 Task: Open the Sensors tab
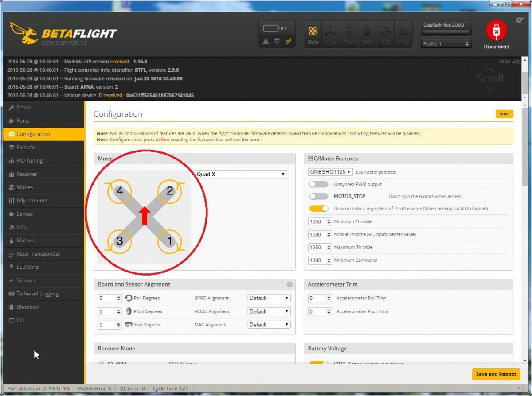43,280
